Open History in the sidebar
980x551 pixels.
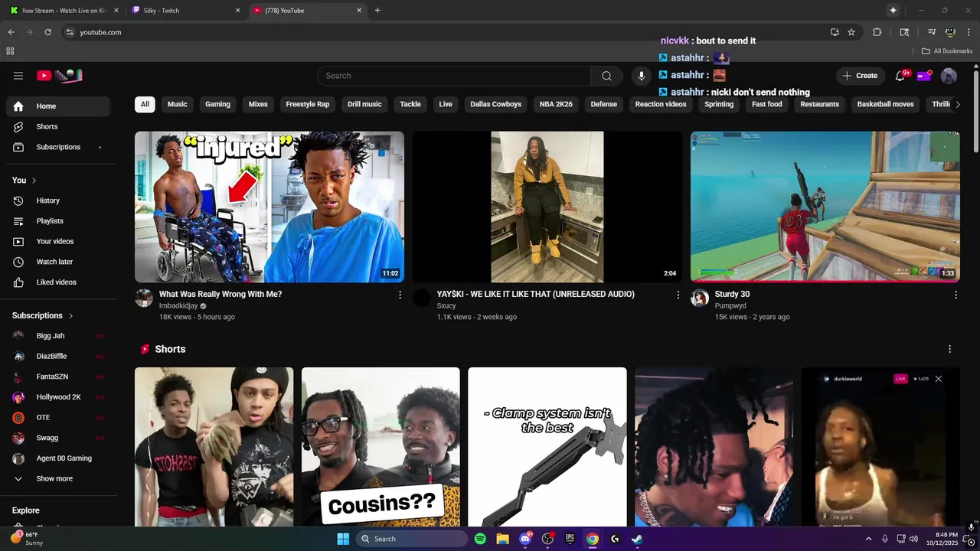(58, 201)
